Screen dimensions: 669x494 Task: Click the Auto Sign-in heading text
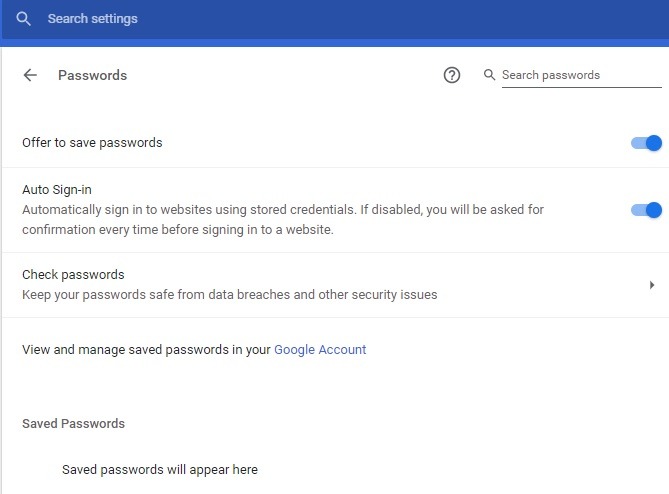coord(57,189)
